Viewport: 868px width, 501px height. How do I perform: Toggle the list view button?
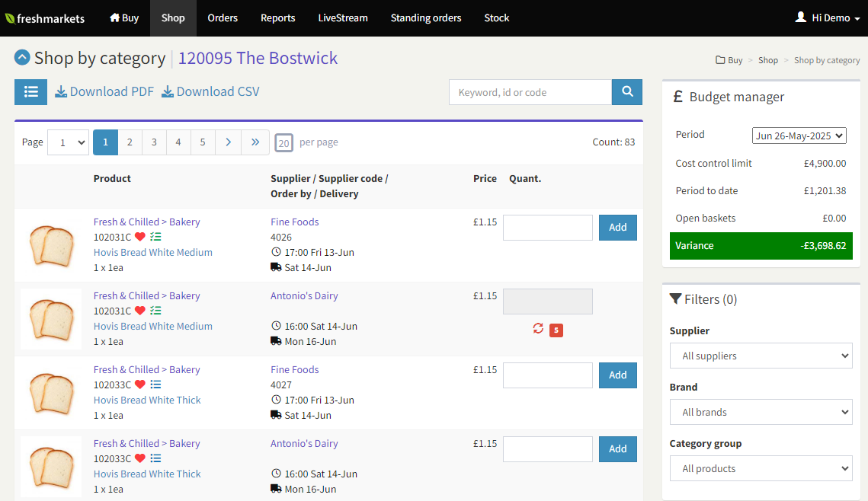31,92
